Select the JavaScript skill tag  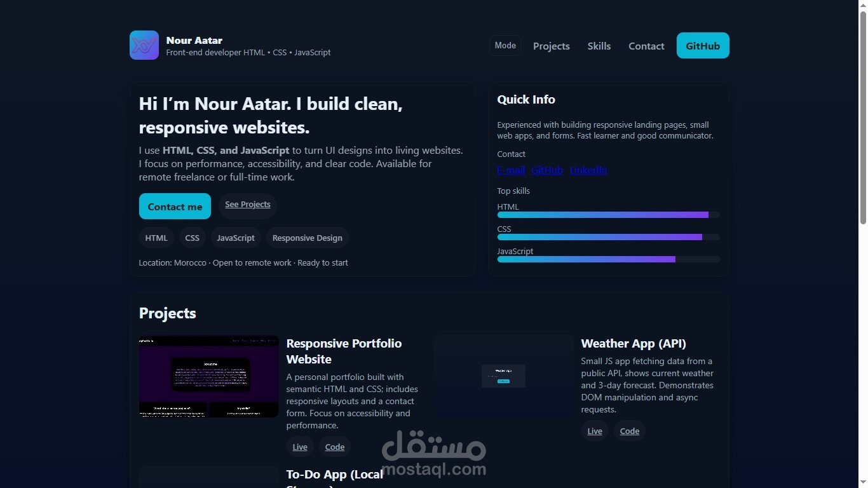(236, 238)
